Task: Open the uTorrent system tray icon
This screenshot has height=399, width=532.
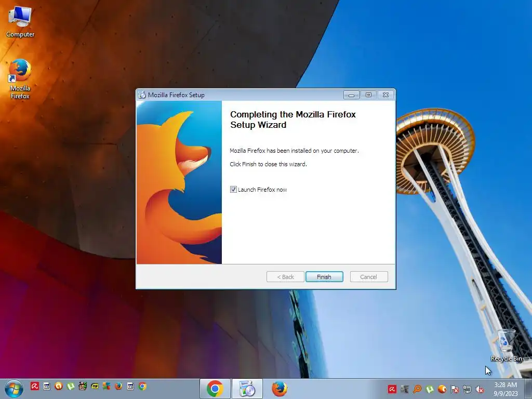Action: pyautogui.click(x=430, y=389)
